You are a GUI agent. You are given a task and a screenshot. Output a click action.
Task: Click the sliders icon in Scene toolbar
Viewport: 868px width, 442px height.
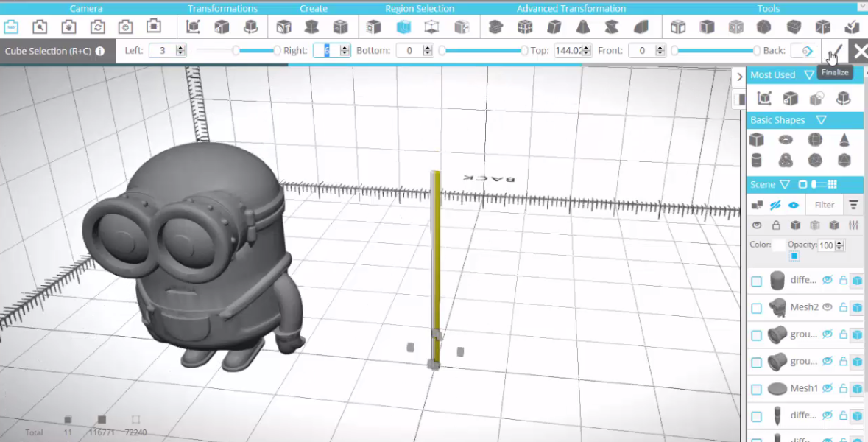(853, 225)
